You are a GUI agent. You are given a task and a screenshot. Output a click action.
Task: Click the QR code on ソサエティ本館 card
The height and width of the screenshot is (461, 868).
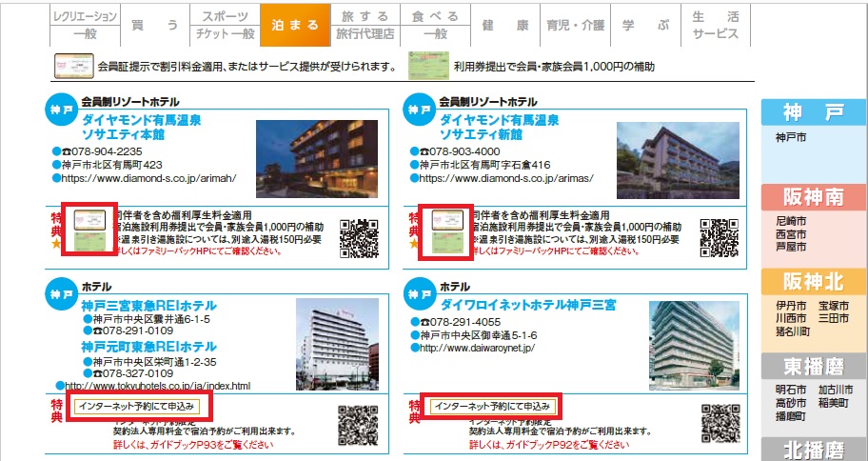coord(359,239)
